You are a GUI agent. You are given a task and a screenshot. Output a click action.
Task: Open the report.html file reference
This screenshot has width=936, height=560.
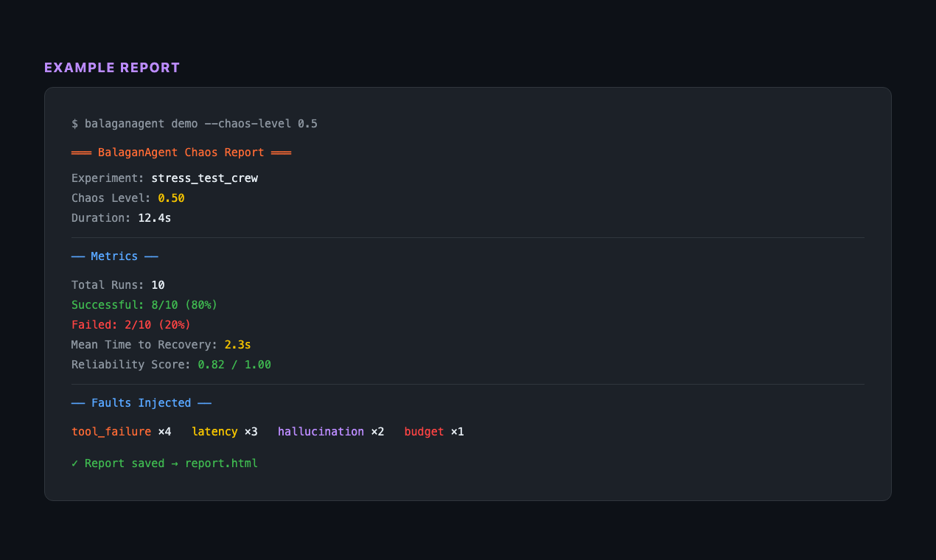tap(221, 463)
